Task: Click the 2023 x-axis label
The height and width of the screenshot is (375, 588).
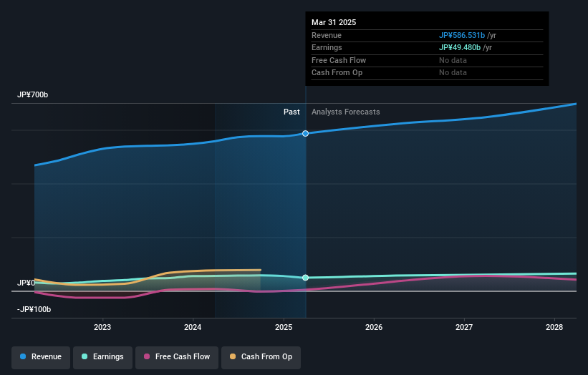Action: point(102,327)
